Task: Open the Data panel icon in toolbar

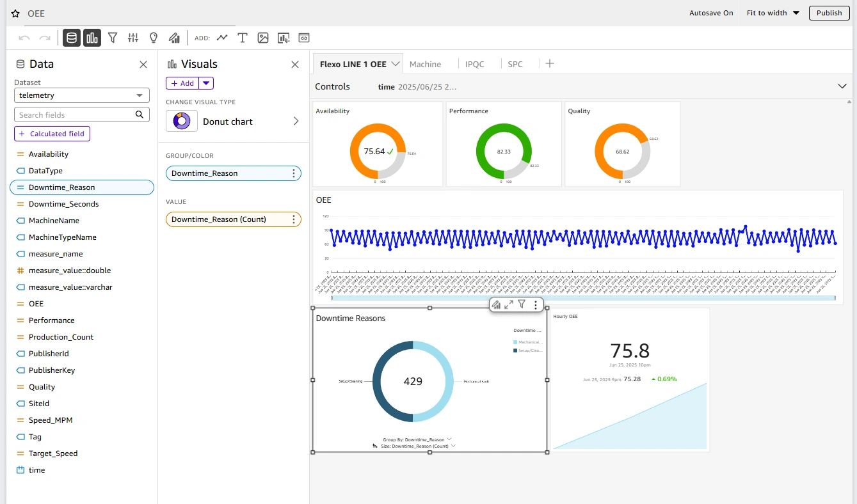Action: 71,38
